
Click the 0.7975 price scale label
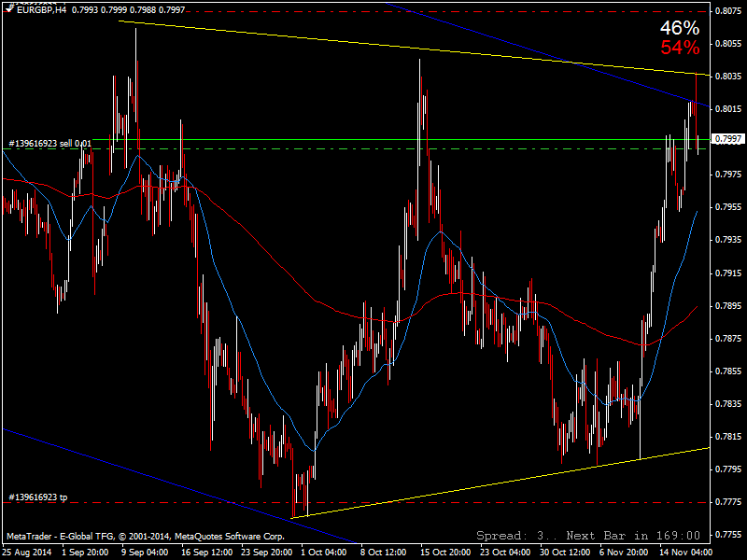point(728,175)
